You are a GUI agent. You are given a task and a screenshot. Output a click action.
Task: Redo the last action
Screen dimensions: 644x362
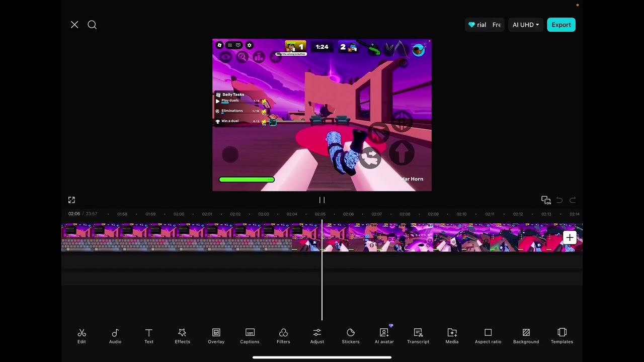tap(573, 200)
